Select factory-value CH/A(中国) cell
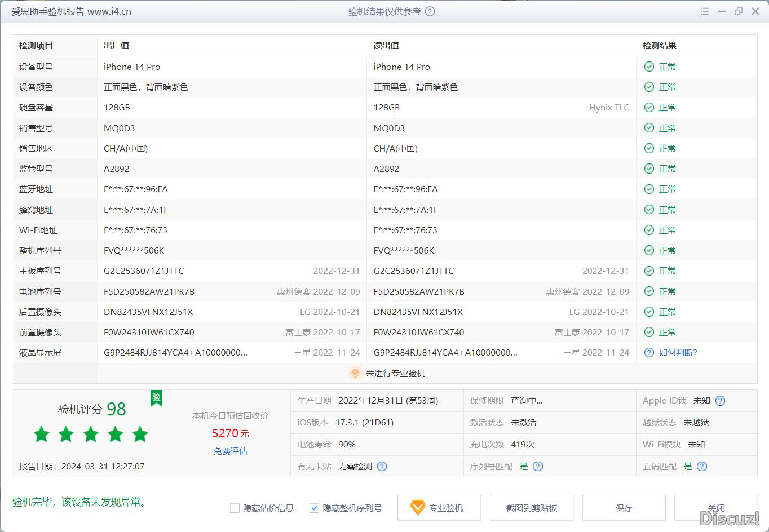The image size is (769, 532). point(126,148)
